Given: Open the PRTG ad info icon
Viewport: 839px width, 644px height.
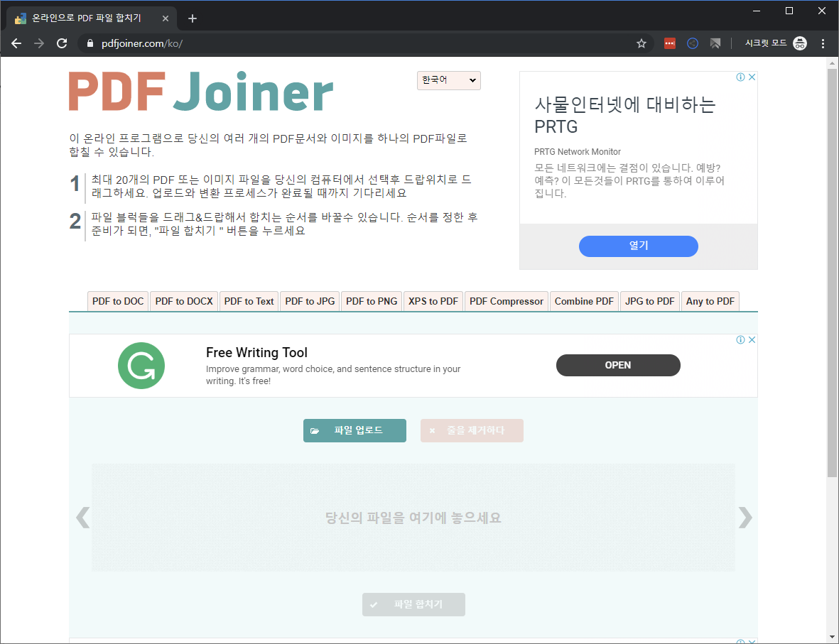Looking at the screenshot, I should (740, 77).
